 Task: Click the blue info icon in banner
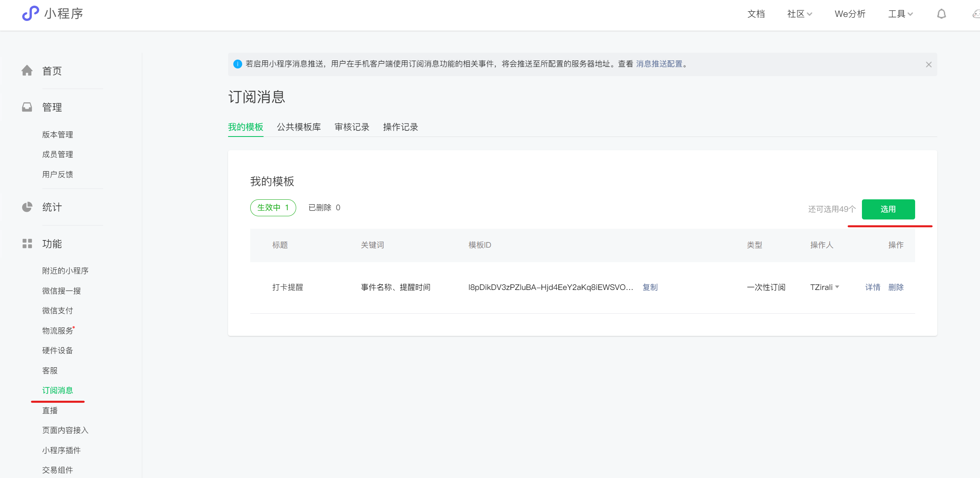coord(238,64)
